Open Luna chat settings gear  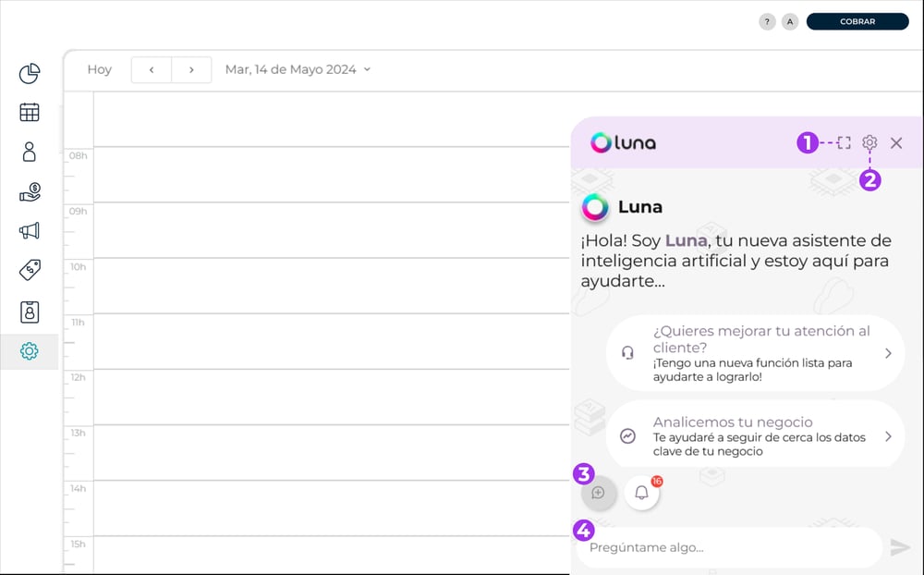(x=869, y=142)
